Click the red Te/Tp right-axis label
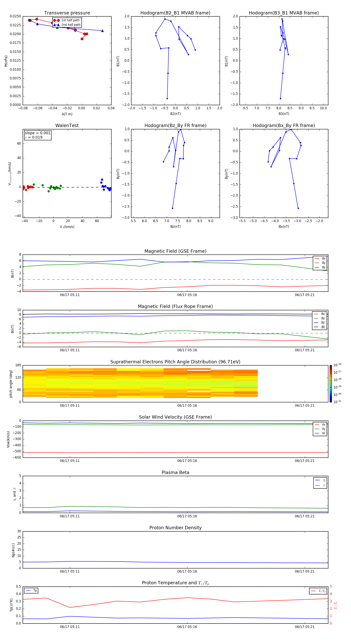Viewport: 351px width, 644px height. click(336, 605)
